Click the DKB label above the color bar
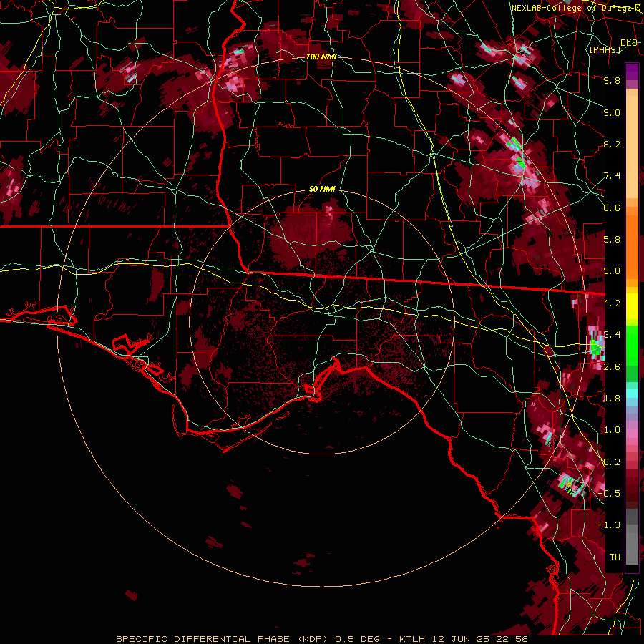The width and height of the screenshot is (644, 644). point(629,42)
